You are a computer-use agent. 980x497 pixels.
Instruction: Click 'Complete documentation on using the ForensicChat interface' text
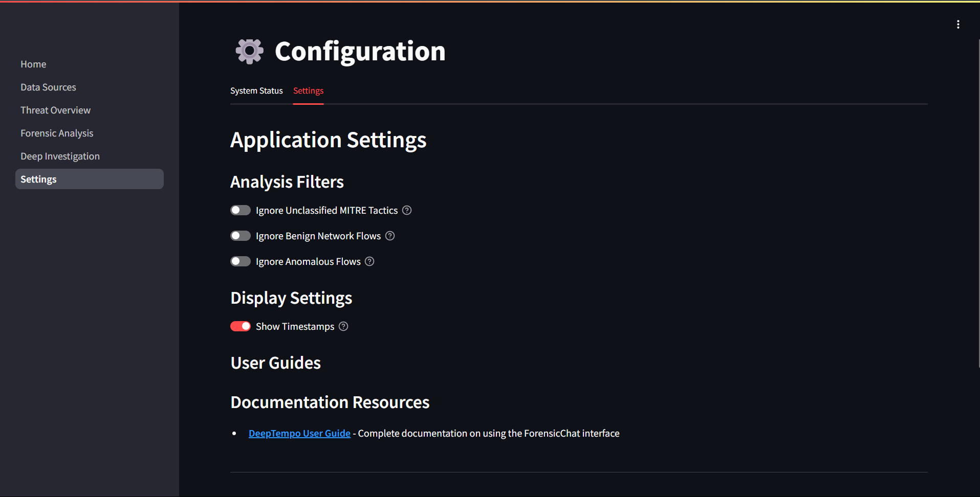(x=489, y=434)
